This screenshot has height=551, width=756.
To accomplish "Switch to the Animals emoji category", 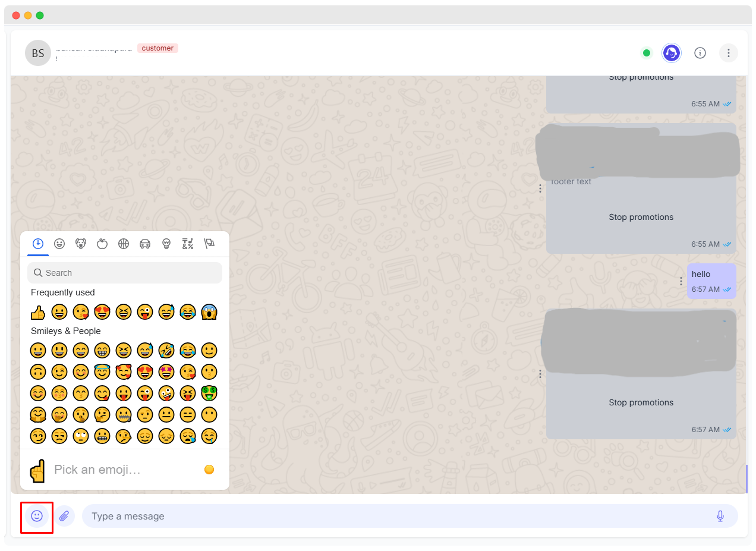I will click(81, 244).
